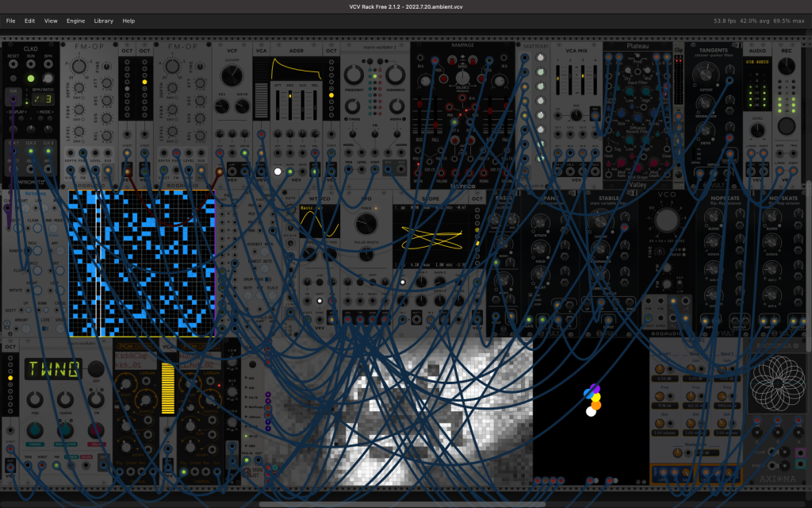The image size is (812, 508).
Task: Click the horizontal scrollbar at bottom of rack
Action: 402,504
